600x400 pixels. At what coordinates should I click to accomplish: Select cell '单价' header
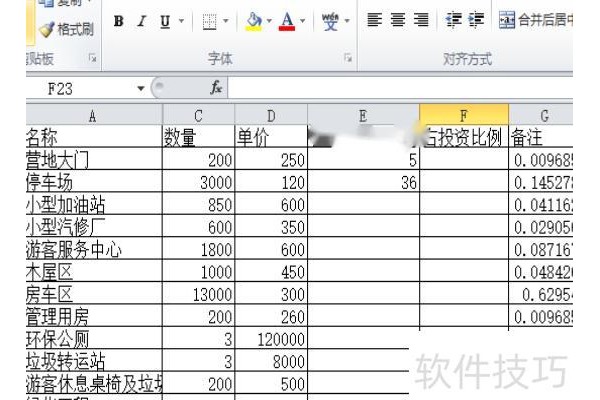pyautogui.click(x=271, y=137)
